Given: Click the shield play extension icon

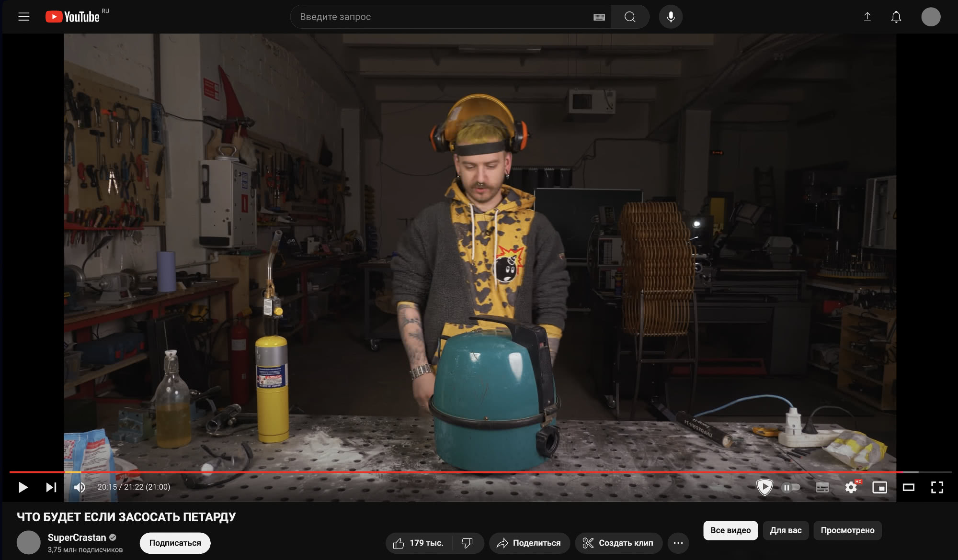Looking at the screenshot, I should tap(764, 487).
